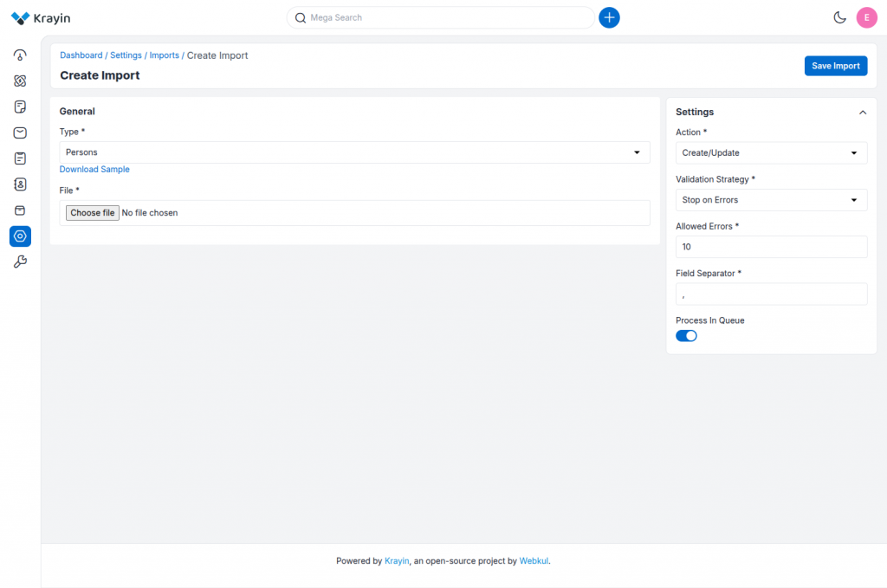Toggle the Process In Queue switch
The image size is (887, 588).
686,336
